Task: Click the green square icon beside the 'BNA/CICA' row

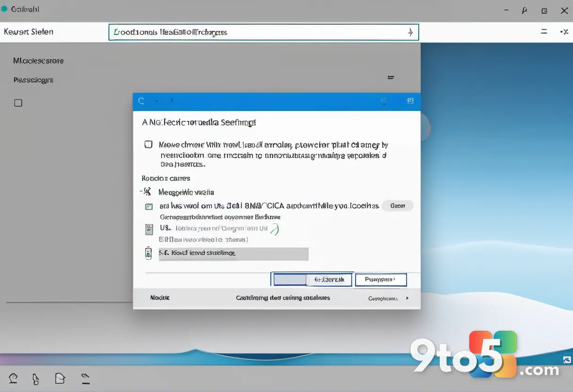Action: tap(149, 206)
